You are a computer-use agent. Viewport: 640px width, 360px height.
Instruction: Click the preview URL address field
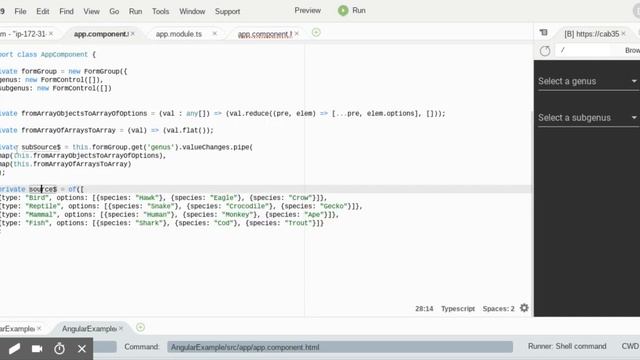pyautogui.click(x=583, y=50)
